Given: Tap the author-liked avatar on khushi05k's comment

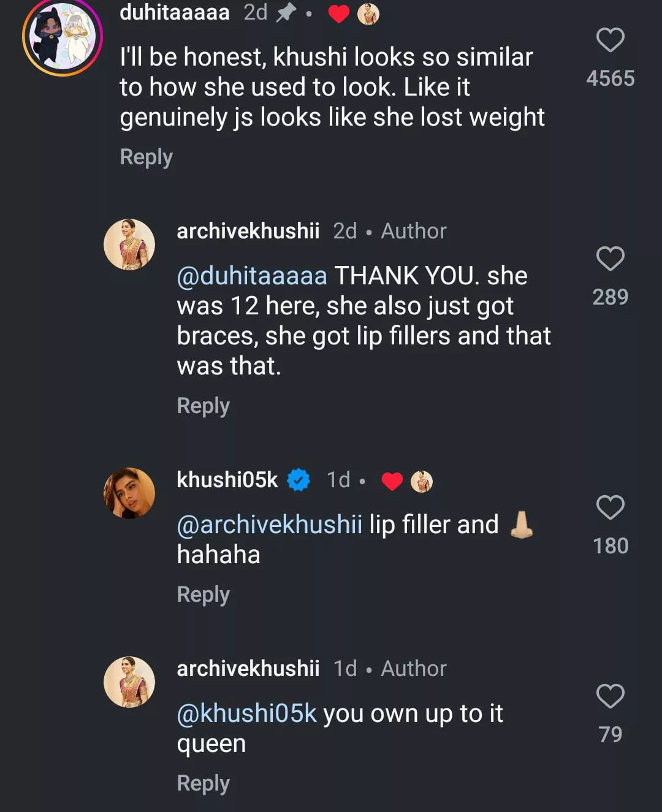Looking at the screenshot, I should (x=421, y=482).
